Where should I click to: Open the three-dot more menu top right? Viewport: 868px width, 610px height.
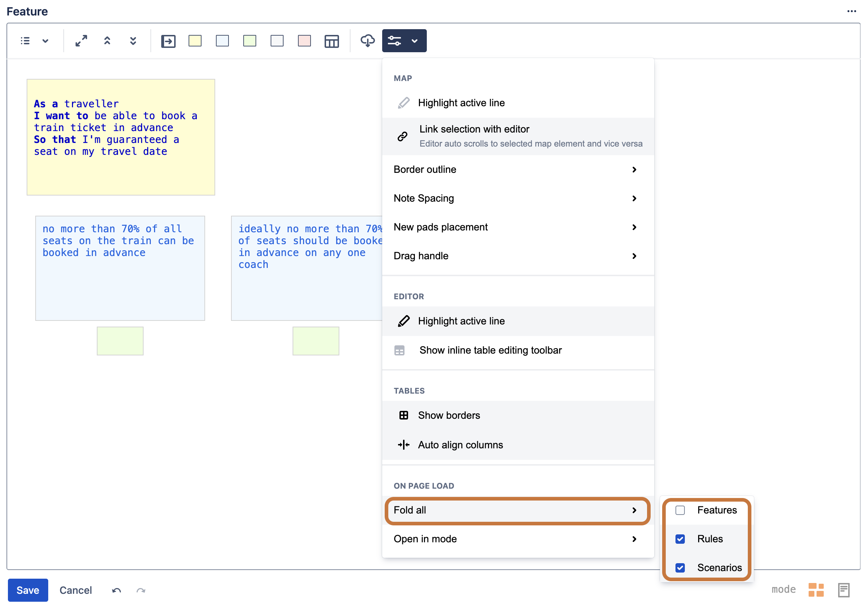(852, 12)
